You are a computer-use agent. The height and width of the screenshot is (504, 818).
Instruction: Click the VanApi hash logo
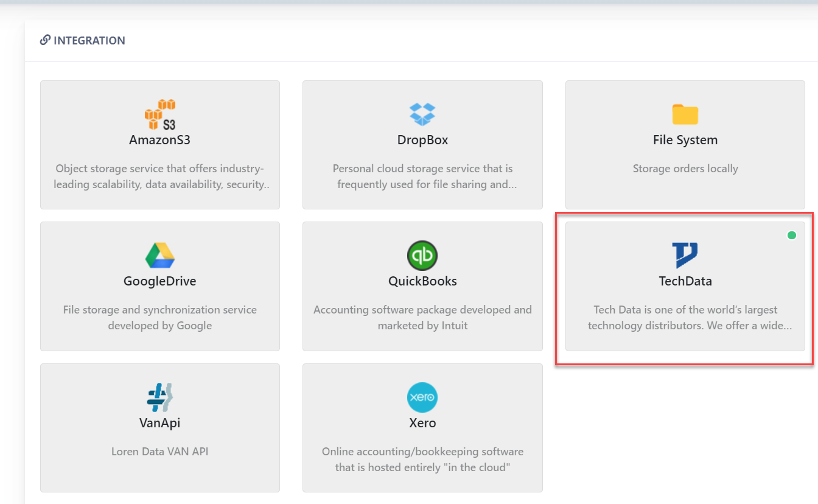[160, 397]
